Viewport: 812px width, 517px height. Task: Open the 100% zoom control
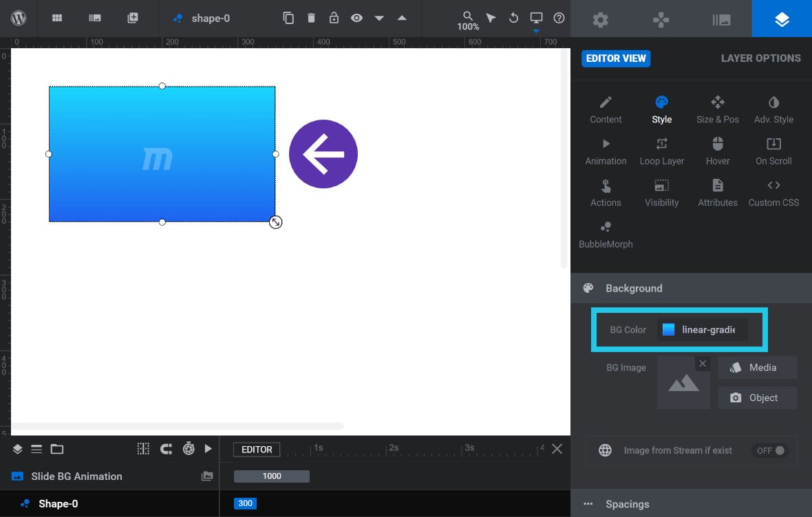pyautogui.click(x=468, y=21)
